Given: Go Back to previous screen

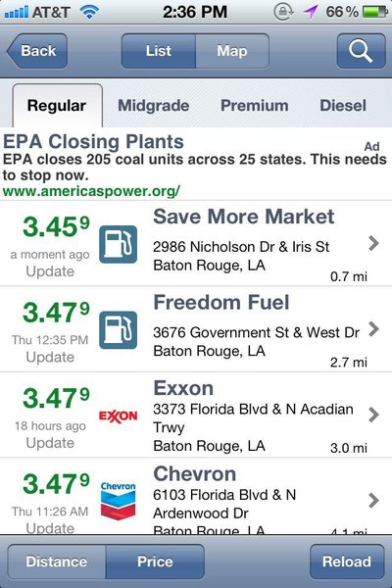Looking at the screenshot, I should point(37,51).
